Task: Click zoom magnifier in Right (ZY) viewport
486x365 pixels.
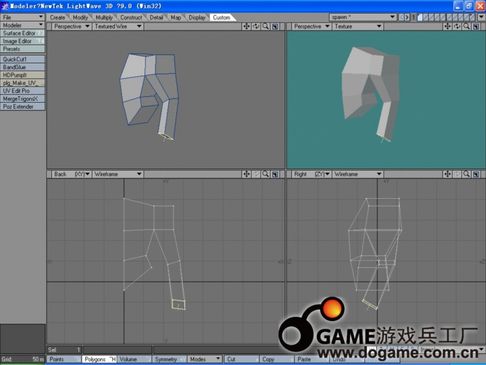Action: pos(467,174)
